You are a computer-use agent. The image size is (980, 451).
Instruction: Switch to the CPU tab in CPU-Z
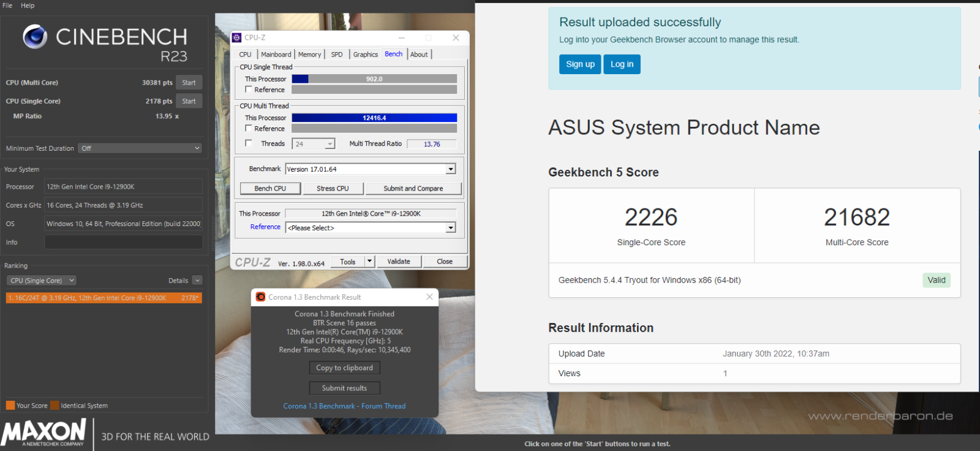click(x=245, y=55)
